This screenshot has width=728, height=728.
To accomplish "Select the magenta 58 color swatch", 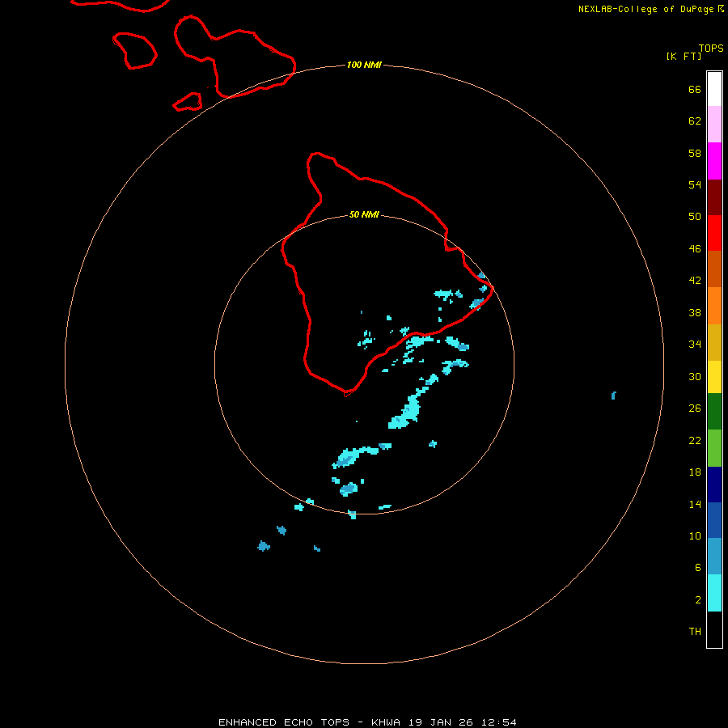I will pos(714,161).
